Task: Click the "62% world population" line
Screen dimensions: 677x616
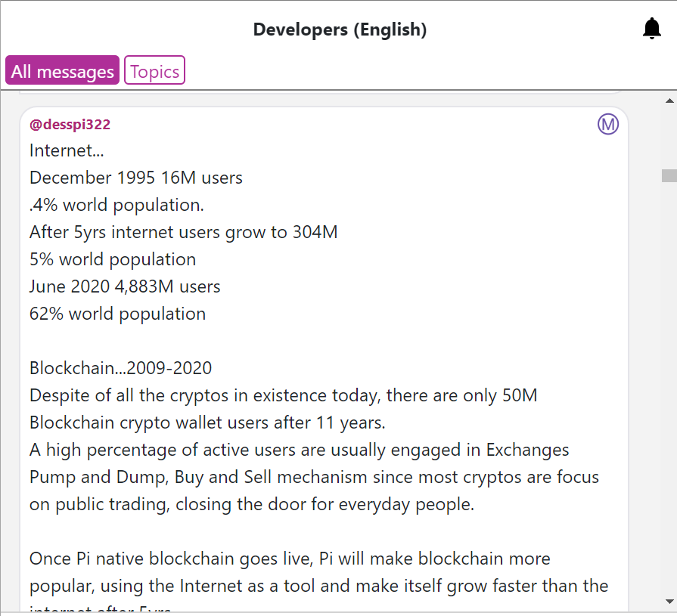Action: (117, 314)
